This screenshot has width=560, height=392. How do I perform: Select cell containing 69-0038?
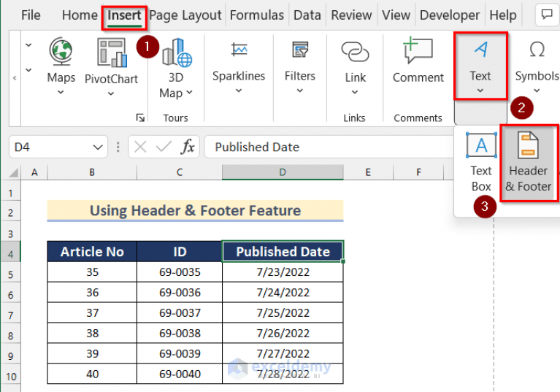[x=180, y=333]
